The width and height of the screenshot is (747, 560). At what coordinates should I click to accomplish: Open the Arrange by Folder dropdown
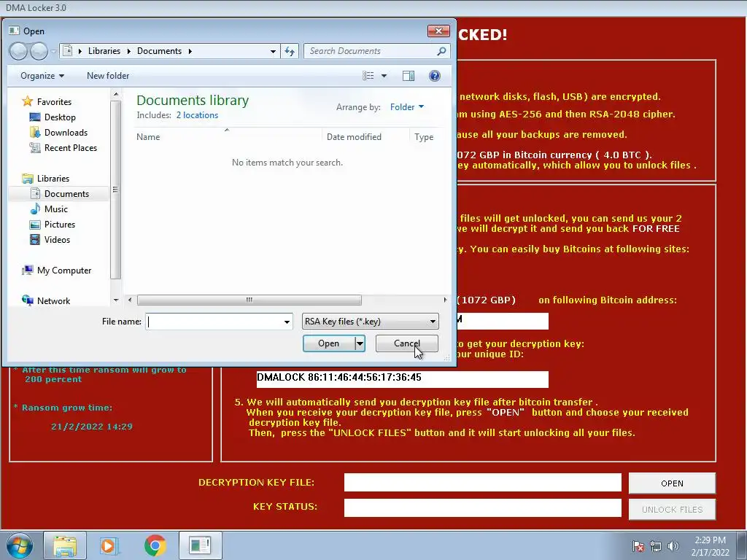pos(407,107)
